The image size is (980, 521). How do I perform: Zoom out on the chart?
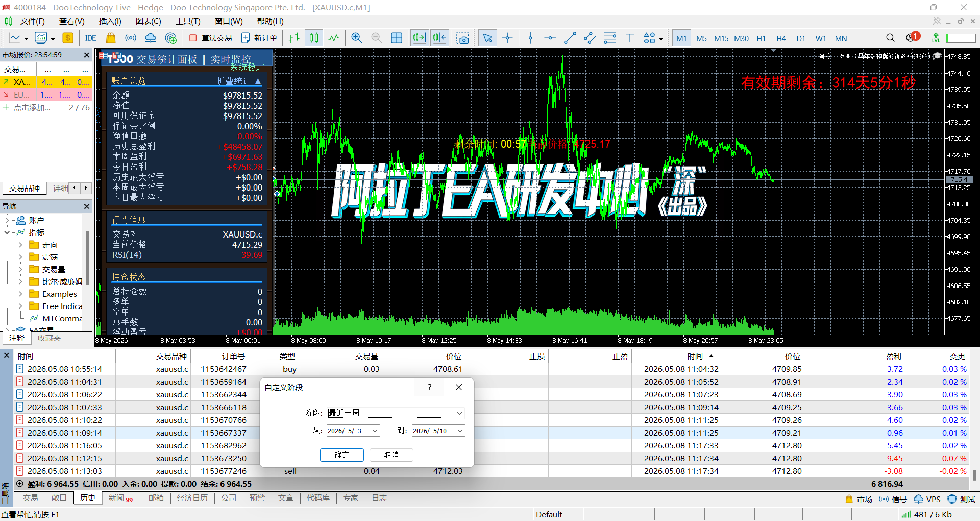coord(377,38)
